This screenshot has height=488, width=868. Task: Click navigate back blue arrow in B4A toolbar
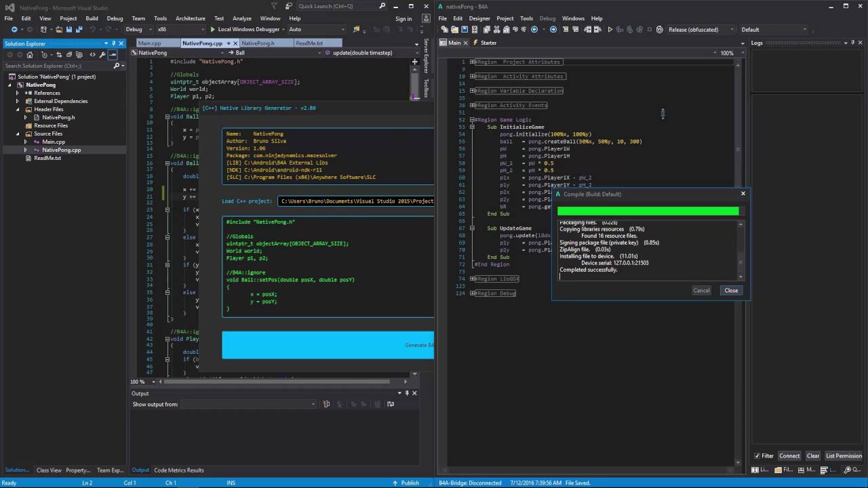pos(534,29)
